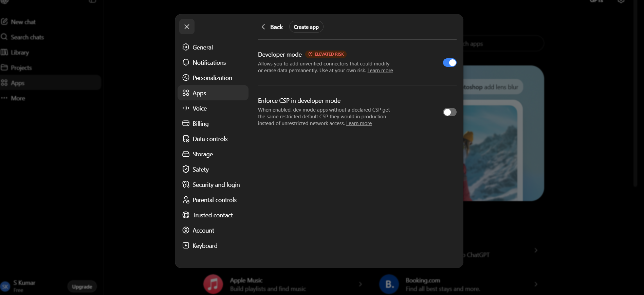Open Search chats in the sidebar
The image size is (644, 295).
coord(51,37)
